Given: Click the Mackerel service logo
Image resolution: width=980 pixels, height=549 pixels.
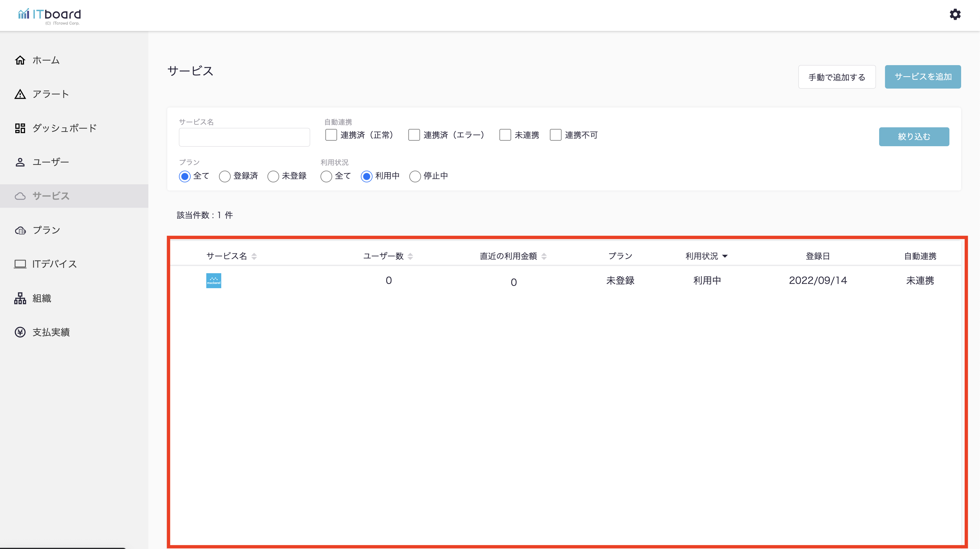Looking at the screenshot, I should click(213, 281).
